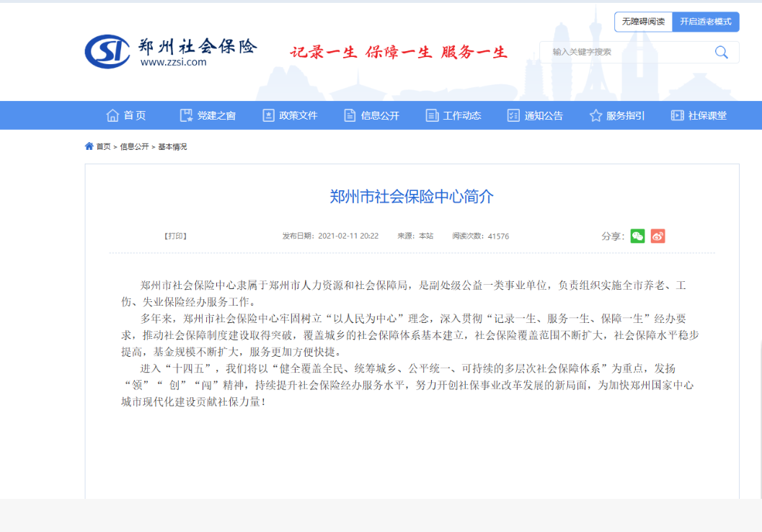Go to 信息公开 in the breadcrumb
The height and width of the screenshot is (532, 762).
[x=134, y=146]
